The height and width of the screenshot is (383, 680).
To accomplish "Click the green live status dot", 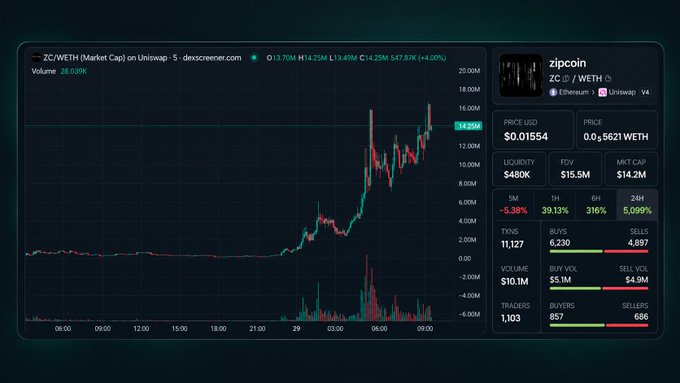I will (x=254, y=58).
